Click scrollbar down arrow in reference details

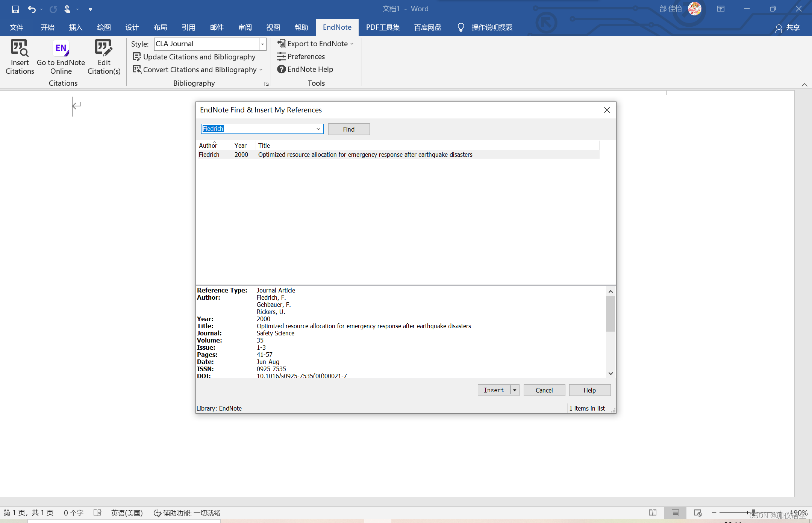(611, 373)
